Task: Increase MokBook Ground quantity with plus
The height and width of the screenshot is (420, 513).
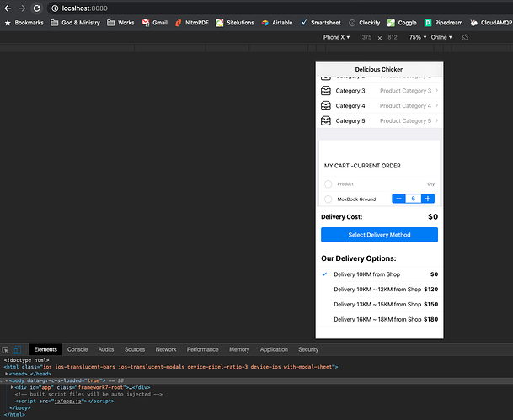Action: [428, 199]
